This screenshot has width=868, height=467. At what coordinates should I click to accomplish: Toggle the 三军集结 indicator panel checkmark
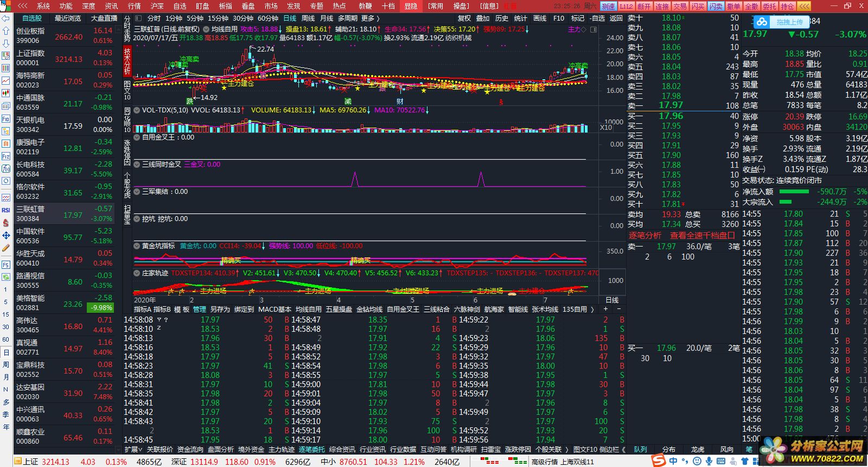[137, 192]
